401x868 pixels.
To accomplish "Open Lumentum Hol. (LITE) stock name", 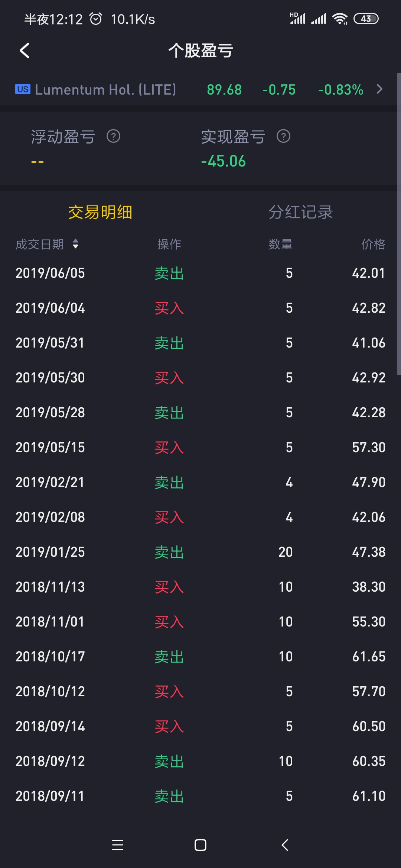I will [105, 89].
